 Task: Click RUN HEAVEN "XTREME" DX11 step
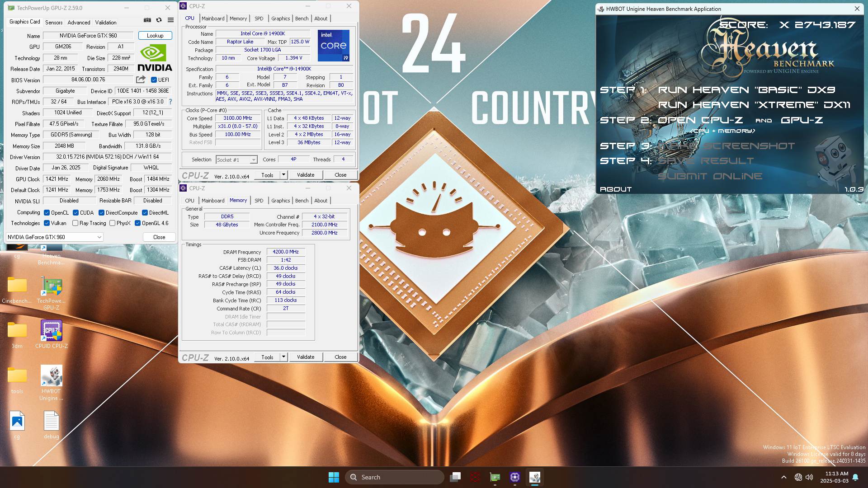754,105
